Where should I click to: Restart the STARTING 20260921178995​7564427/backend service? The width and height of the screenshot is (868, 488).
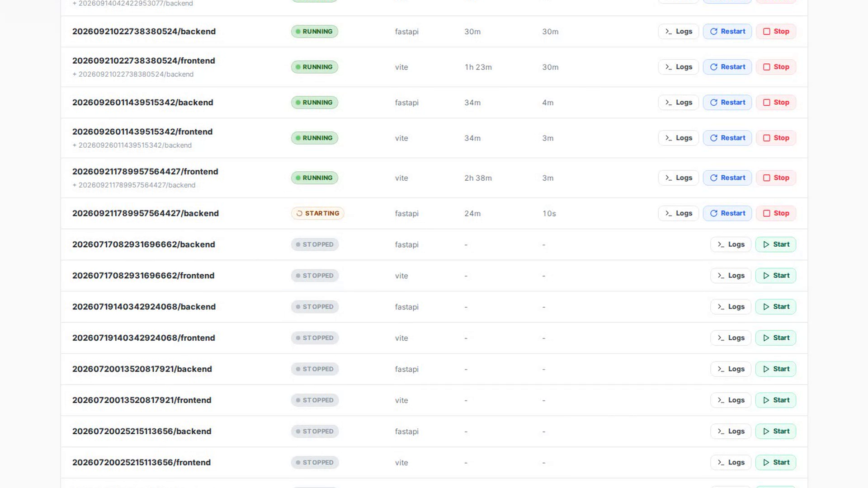coord(727,213)
